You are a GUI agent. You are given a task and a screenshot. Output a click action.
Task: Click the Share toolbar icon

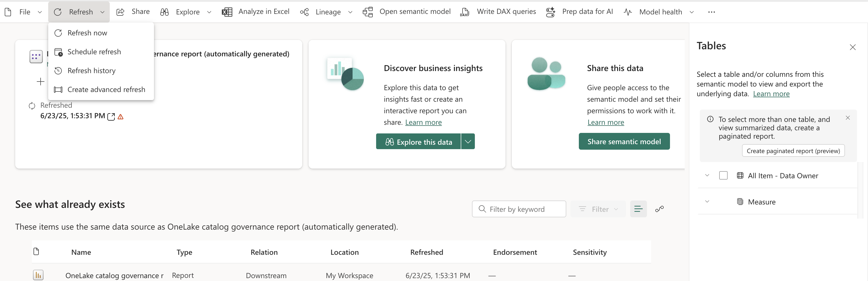120,12
